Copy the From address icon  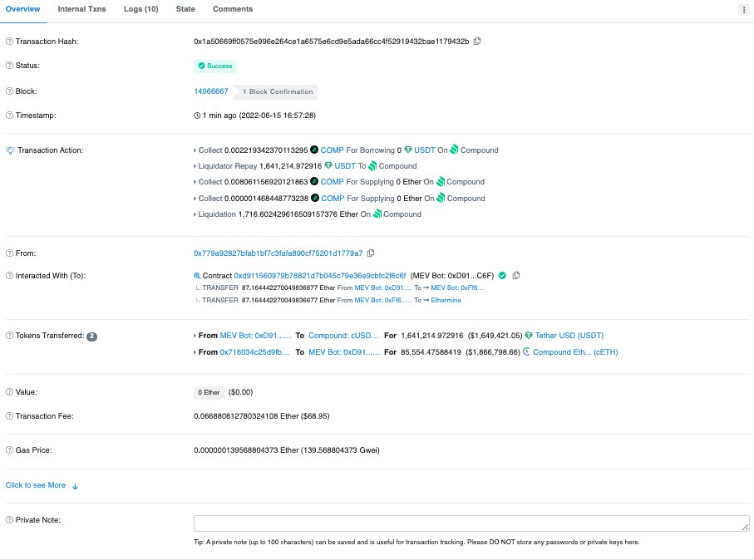click(x=371, y=253)
